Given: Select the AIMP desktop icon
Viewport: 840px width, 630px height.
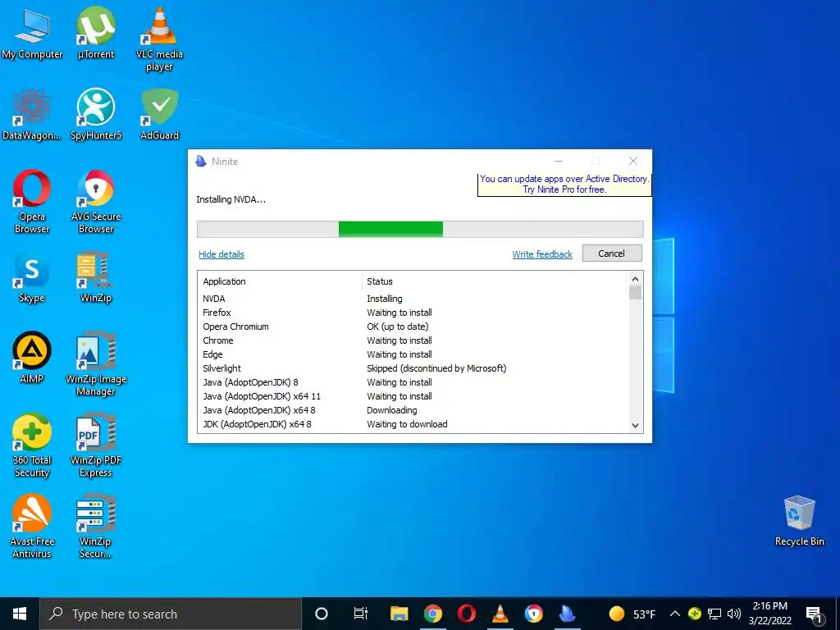Looking at the screenshot, I should [32, 358].
